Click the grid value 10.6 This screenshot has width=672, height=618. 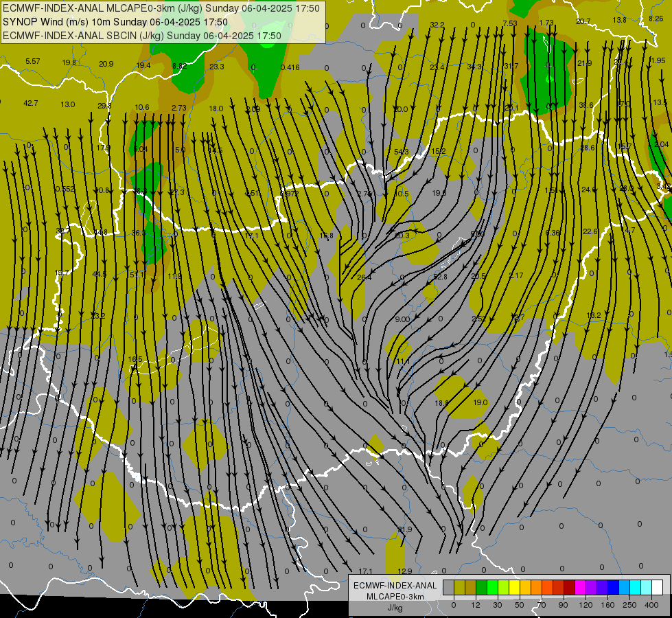[x=142, y=107]
